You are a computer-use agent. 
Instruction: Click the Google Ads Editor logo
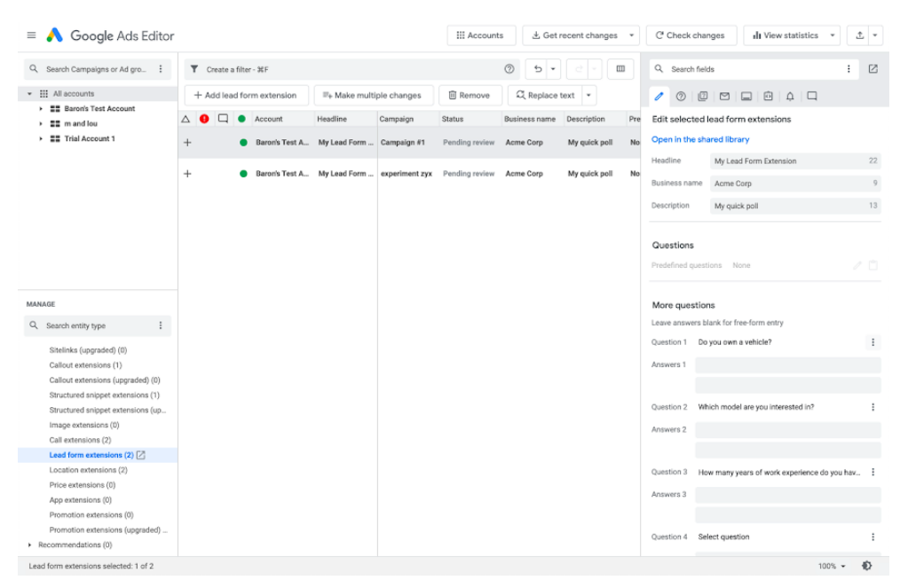[54, 35]
